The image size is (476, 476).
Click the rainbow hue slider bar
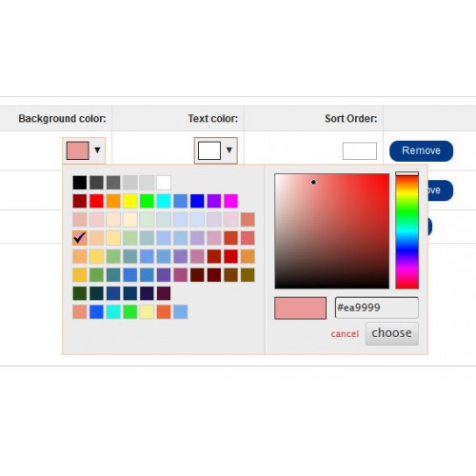(x=407, y=230)
